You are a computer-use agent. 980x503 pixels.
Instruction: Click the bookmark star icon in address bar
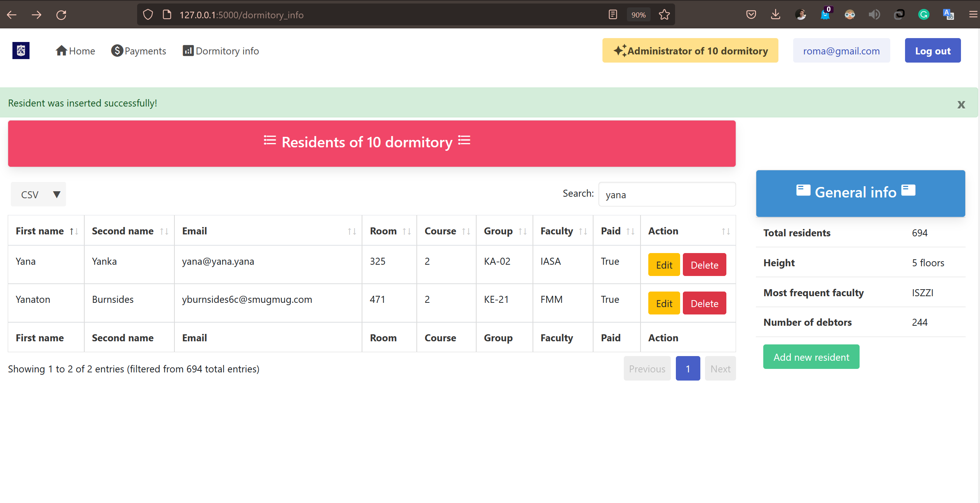point(664,14)
